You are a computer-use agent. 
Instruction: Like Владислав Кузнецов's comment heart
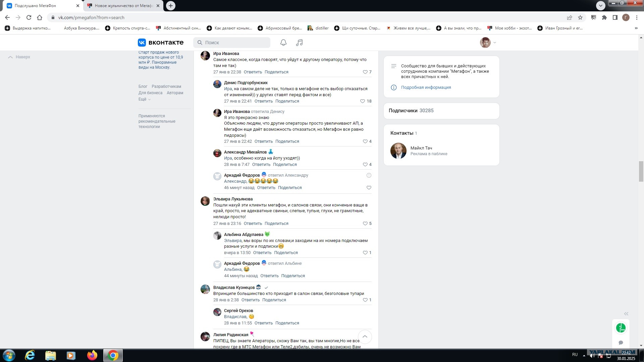click(365, 300)
